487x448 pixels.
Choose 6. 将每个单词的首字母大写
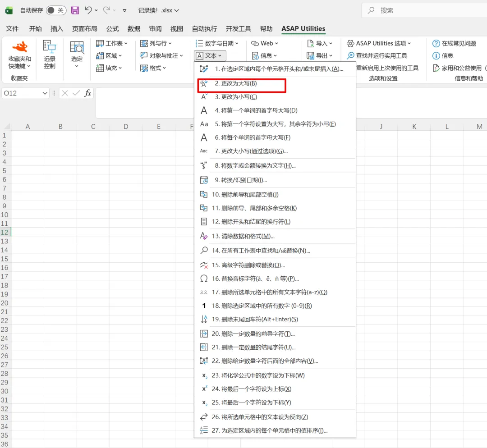click(275, 137)
